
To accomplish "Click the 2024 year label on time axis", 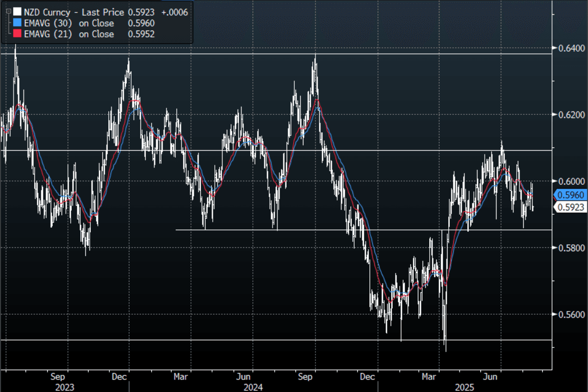I will [x=253, y=388].
